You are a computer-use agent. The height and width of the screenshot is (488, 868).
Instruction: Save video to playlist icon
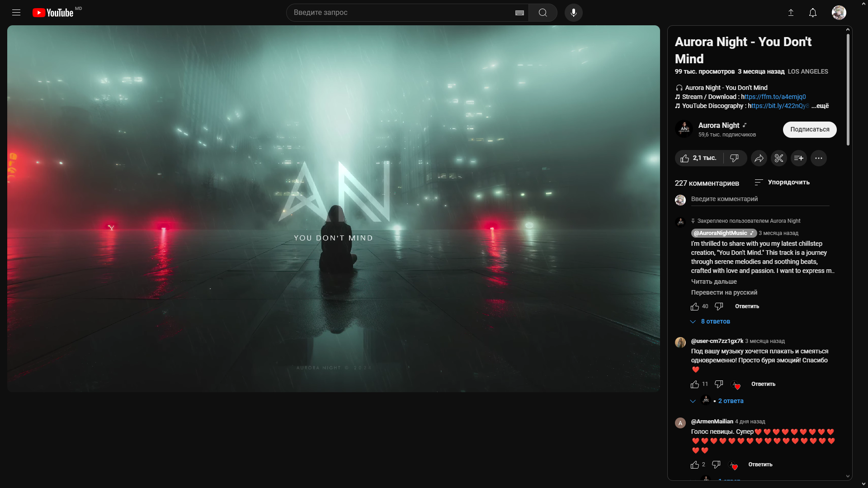(x=799, y=158)
